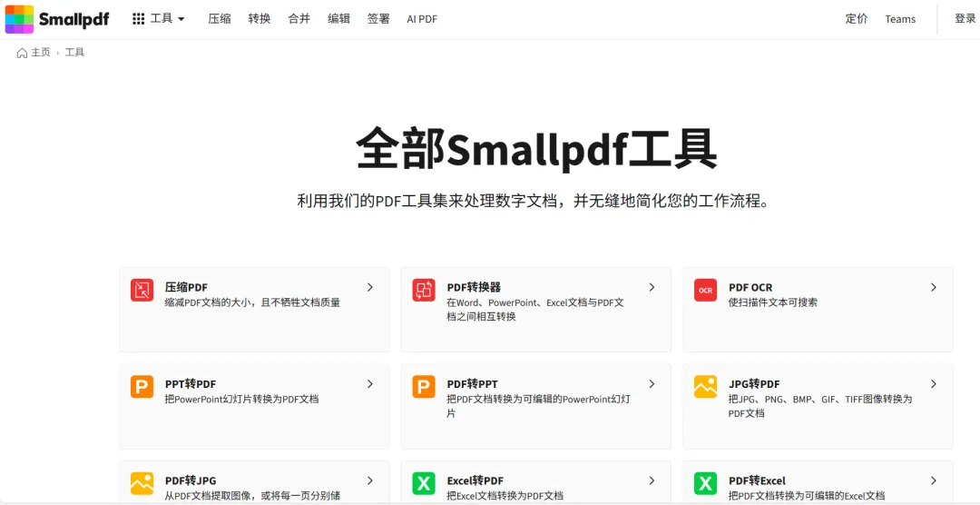This screenshot has height=505, width=980.
Task: Click the chevron on Excel转PDF card
Action: click(x=652, y=480)
